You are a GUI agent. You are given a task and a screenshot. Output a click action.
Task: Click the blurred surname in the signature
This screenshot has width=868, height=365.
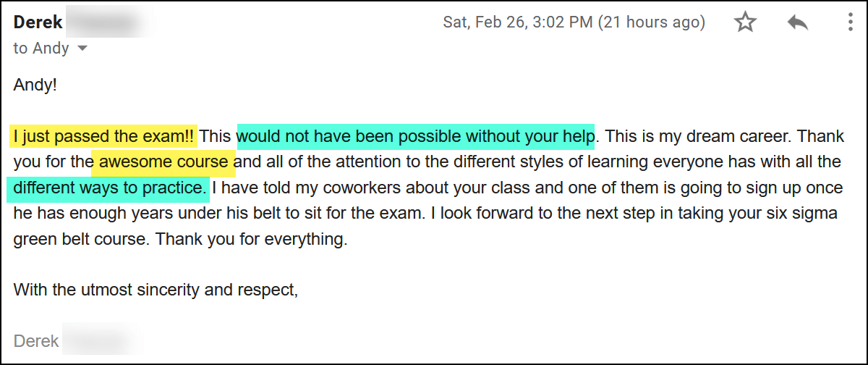(x=100, y=341)
